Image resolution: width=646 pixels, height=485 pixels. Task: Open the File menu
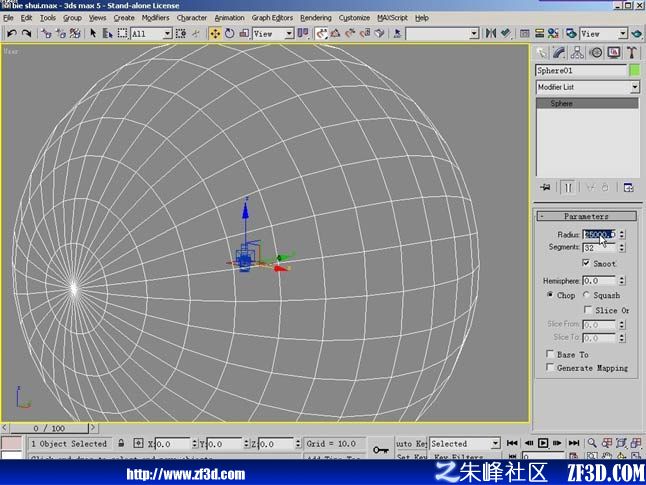coord(8,18)
